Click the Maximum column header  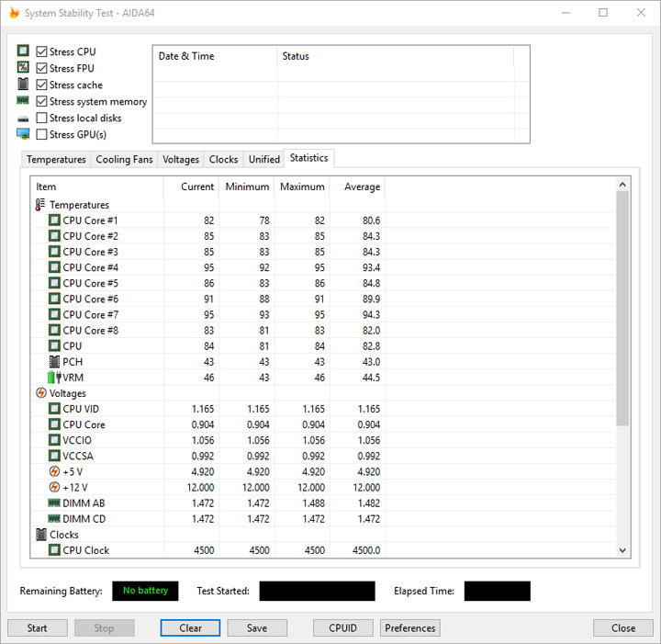click(x=302, y=186)
